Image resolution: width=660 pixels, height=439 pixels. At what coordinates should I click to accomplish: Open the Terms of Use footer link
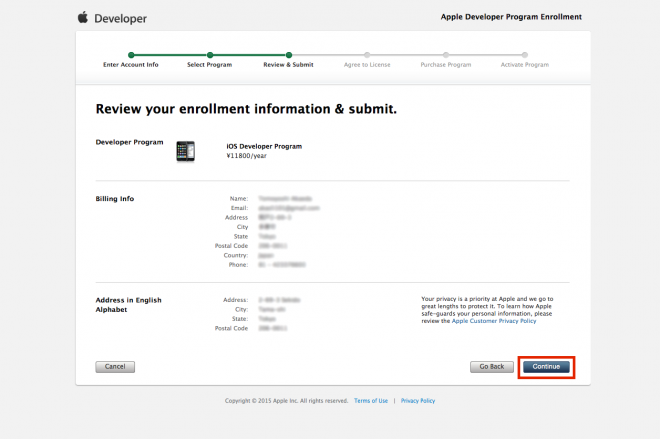point(371,400)
